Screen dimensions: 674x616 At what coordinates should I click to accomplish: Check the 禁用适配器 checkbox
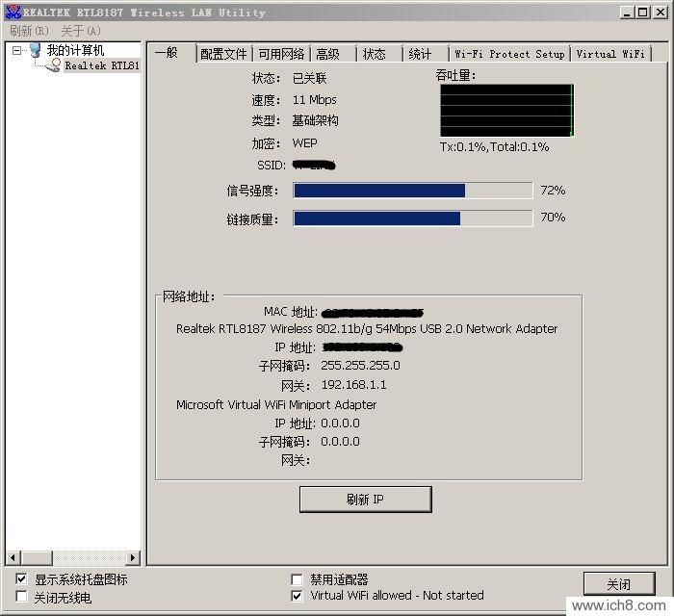pos(297,579)
